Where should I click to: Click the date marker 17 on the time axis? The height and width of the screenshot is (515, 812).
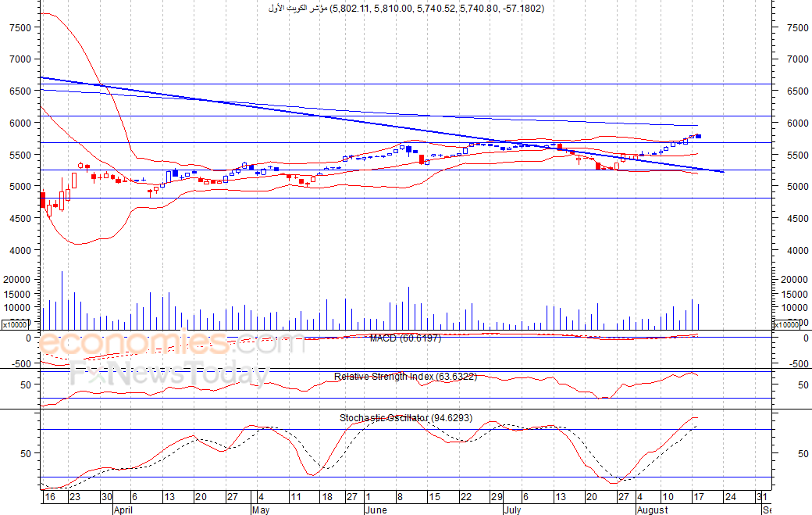pyautogui.click(x=699, y=497)
